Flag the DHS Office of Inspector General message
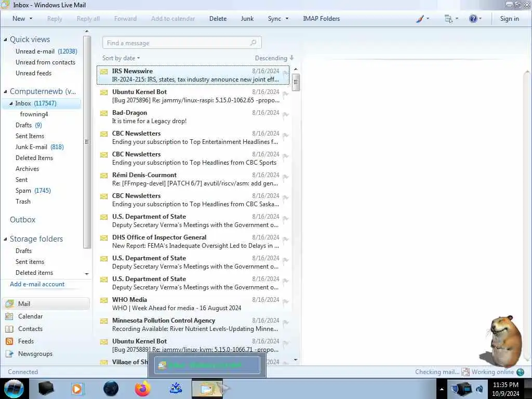This screenshot has width=532, height=399. [285, 240]
